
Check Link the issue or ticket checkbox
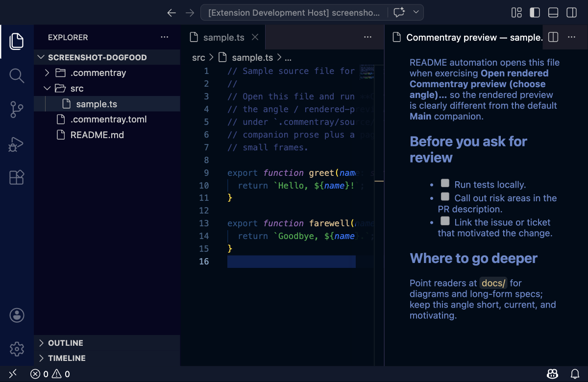click(445, 221)
